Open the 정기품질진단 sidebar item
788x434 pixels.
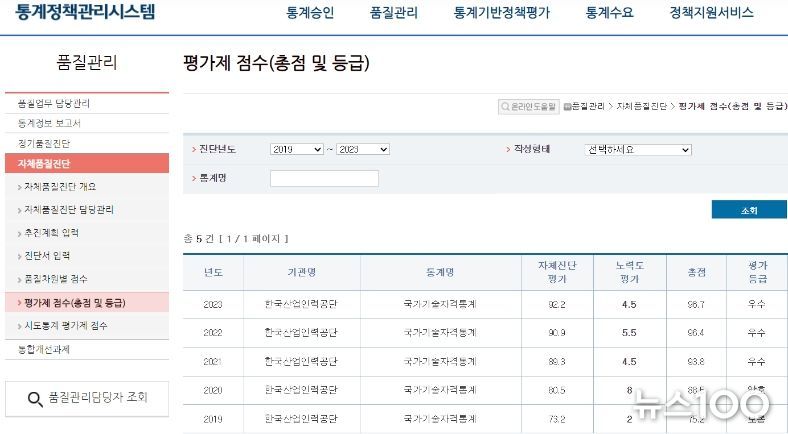44,144
